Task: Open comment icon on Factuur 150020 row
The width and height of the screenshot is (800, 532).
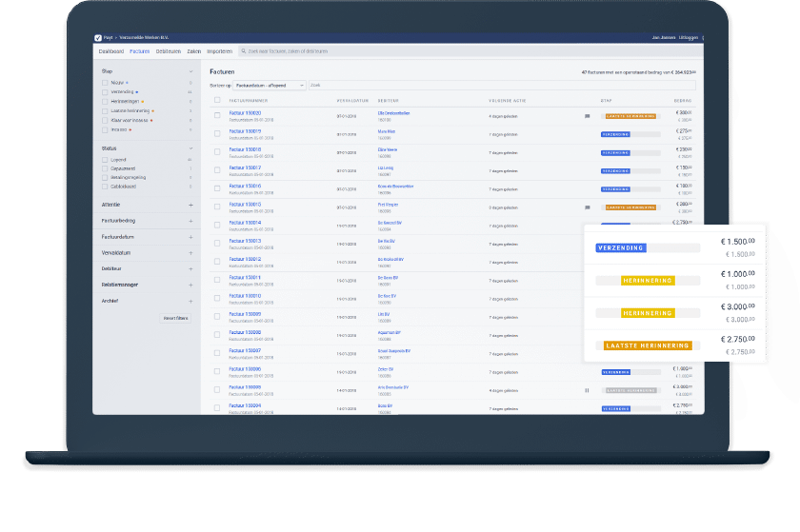Action: click(x=588, y=116)
